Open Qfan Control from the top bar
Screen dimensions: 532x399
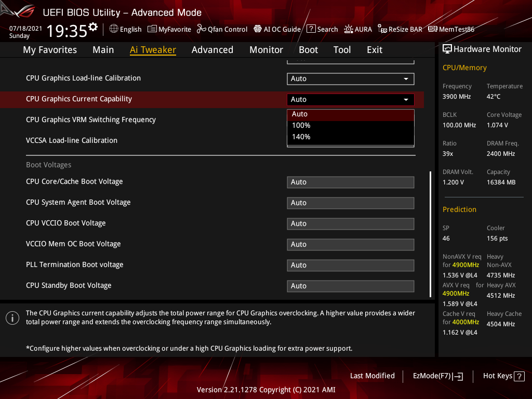tap(222, 29)
